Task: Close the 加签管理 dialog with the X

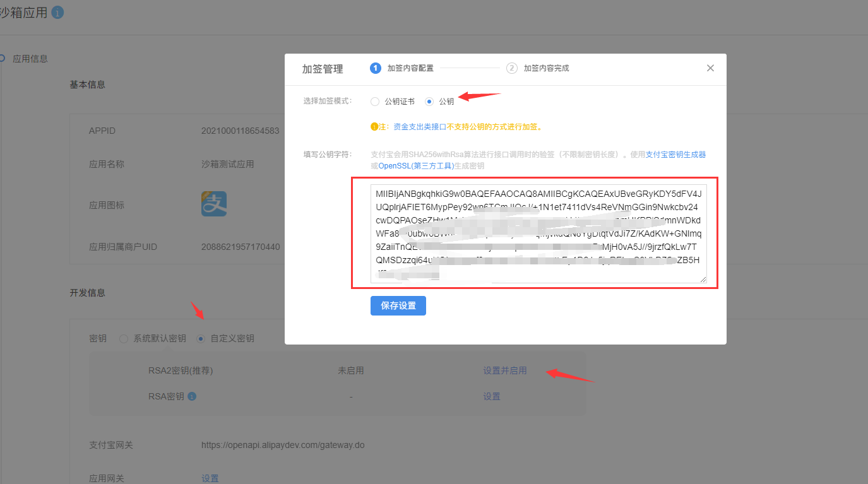Action: (x=710, y=68)
